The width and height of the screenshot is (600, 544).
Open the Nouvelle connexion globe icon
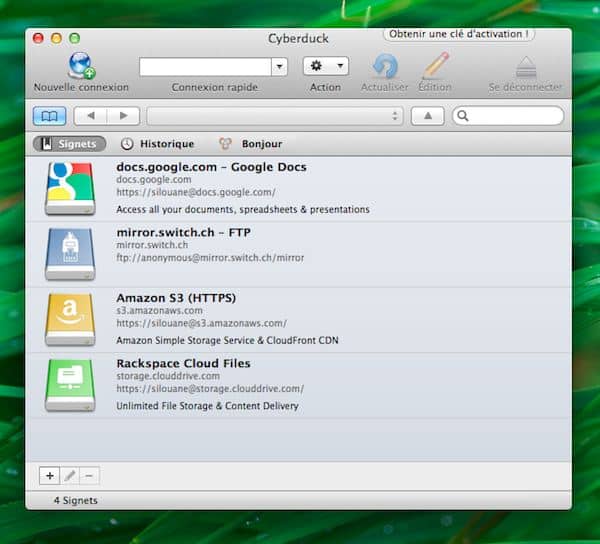(81, 65)
